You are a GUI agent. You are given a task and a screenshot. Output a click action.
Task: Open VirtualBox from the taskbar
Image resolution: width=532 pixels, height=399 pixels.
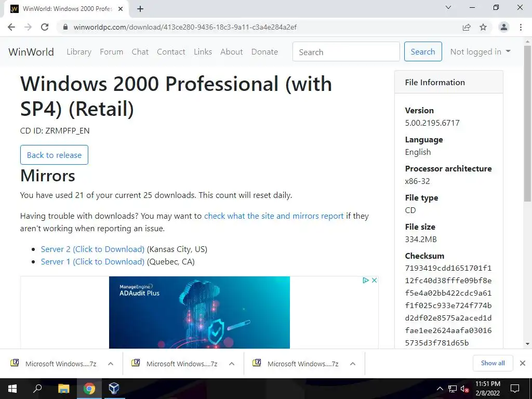point(114,389)
